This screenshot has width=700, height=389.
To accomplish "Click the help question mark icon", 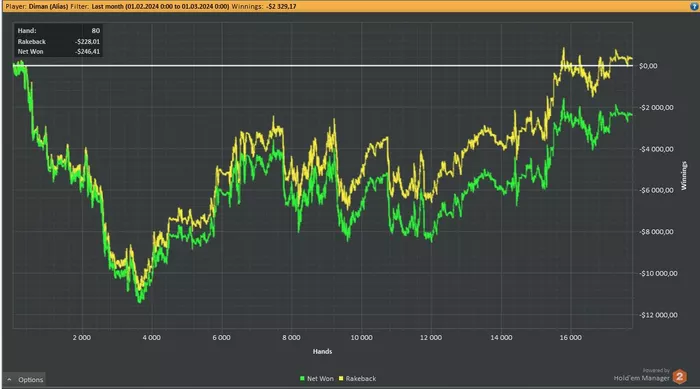I will (x=695, y=6).
